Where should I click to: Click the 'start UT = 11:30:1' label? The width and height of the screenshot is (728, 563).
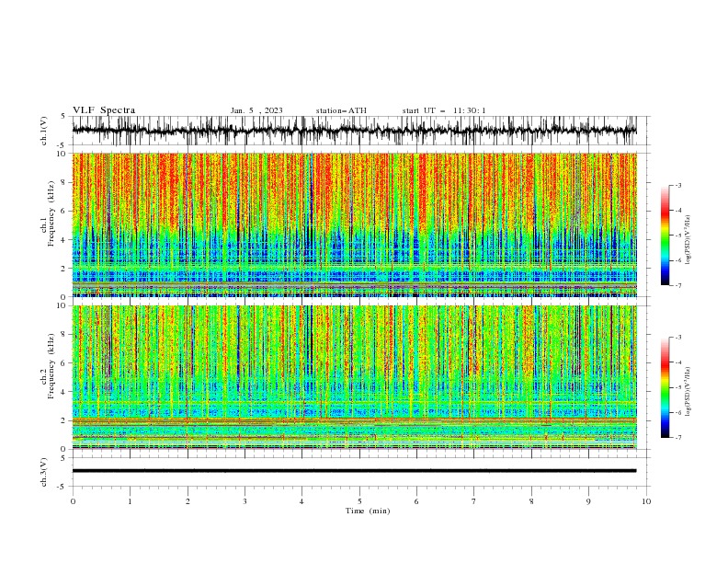[444, 110]
